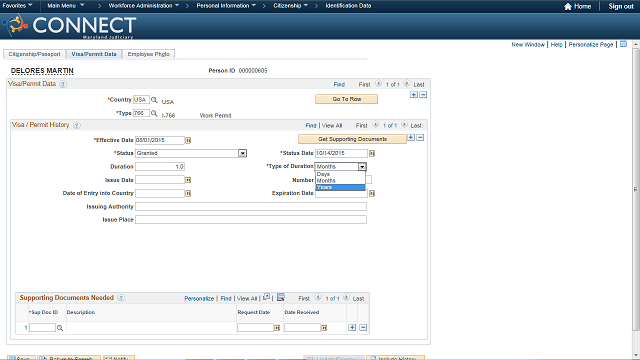Open Issue Date calendar picker
Viewport: 640px width, 360px height.
click(188, 180)
